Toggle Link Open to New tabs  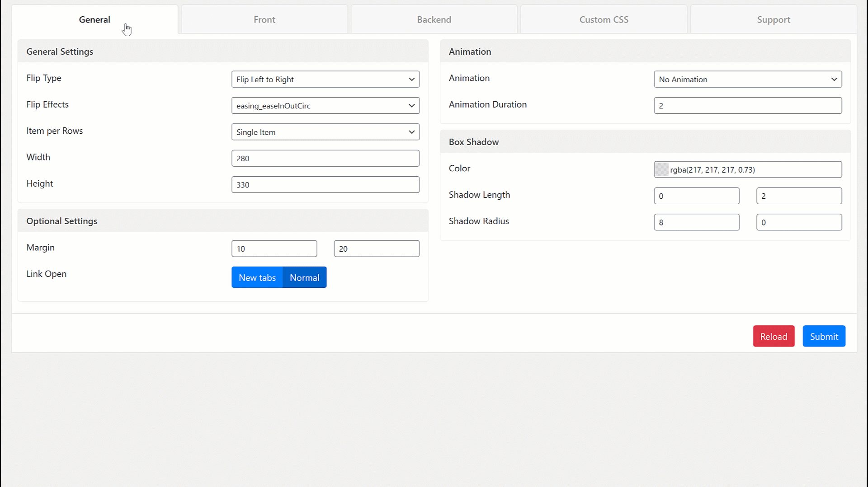coord(257,277)
